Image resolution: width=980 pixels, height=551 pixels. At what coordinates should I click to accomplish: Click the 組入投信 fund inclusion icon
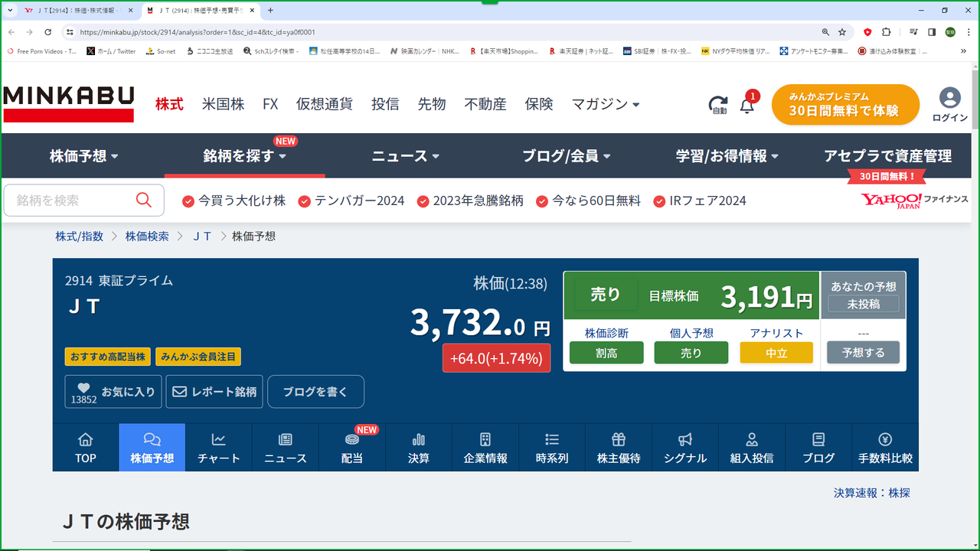pyautogui.click(x=751, y=447)
